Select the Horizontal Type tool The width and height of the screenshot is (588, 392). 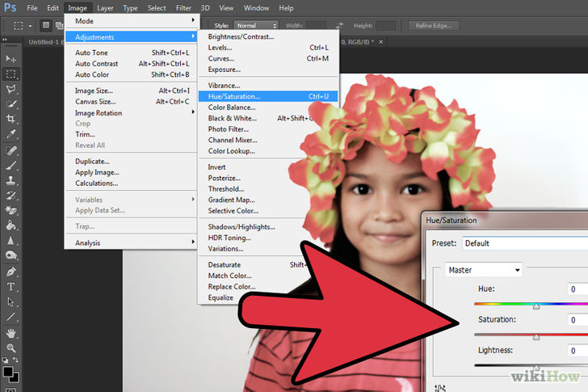(x=10, y=287)
